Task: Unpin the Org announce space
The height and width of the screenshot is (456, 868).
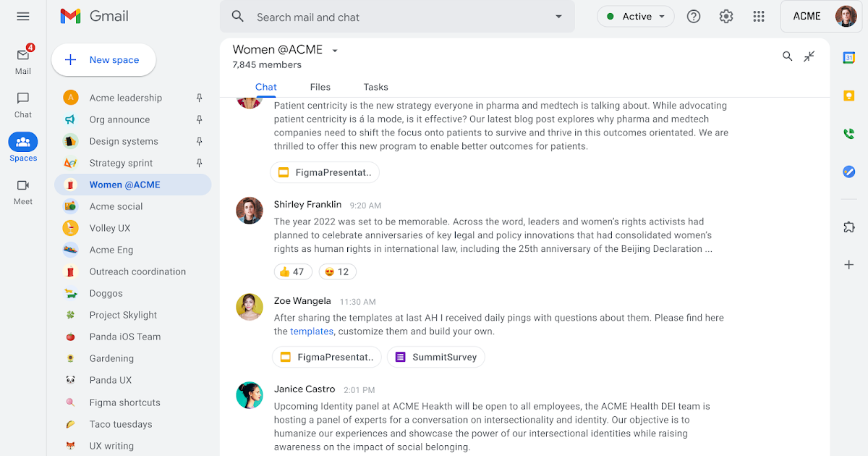Action: 200,119
